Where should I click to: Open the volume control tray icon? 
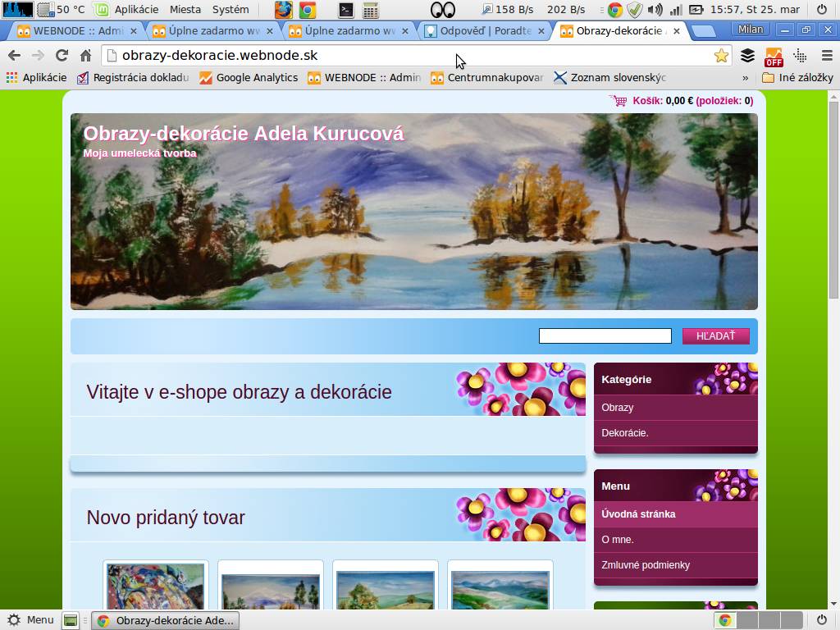click(x=655, y=10)
